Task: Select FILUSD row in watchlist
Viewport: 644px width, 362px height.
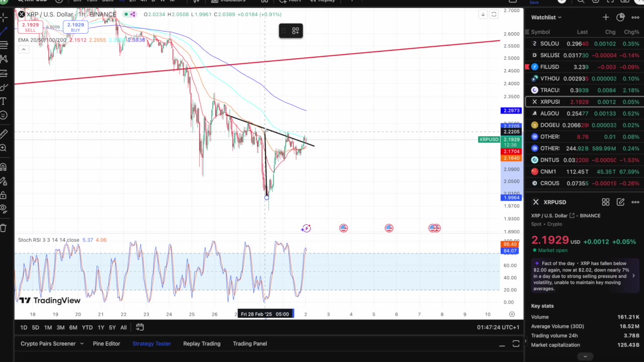Action: [584, 67]
